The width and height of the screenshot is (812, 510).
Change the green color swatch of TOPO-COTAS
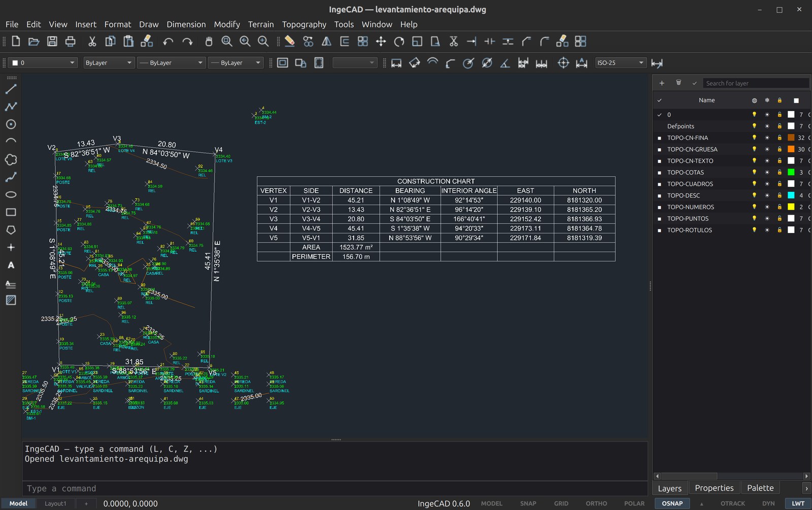[x=791, y=172]
